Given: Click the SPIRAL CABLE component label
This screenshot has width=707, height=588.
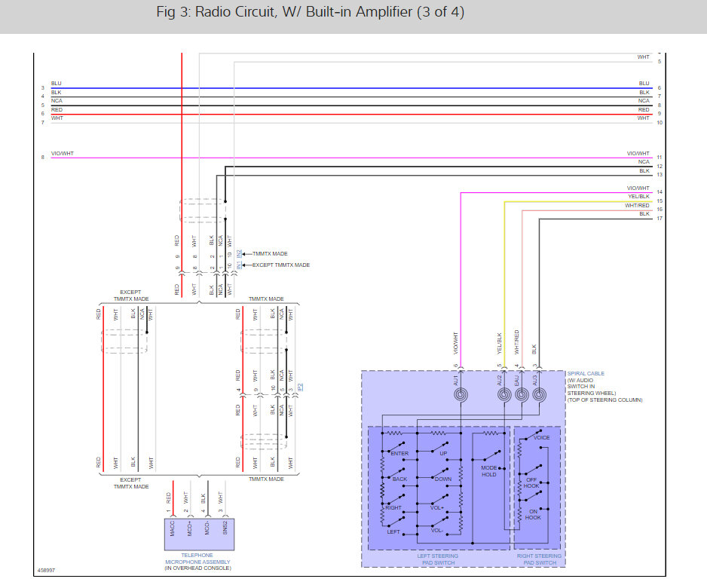Looking at the screenshot, I should (586, 373).
